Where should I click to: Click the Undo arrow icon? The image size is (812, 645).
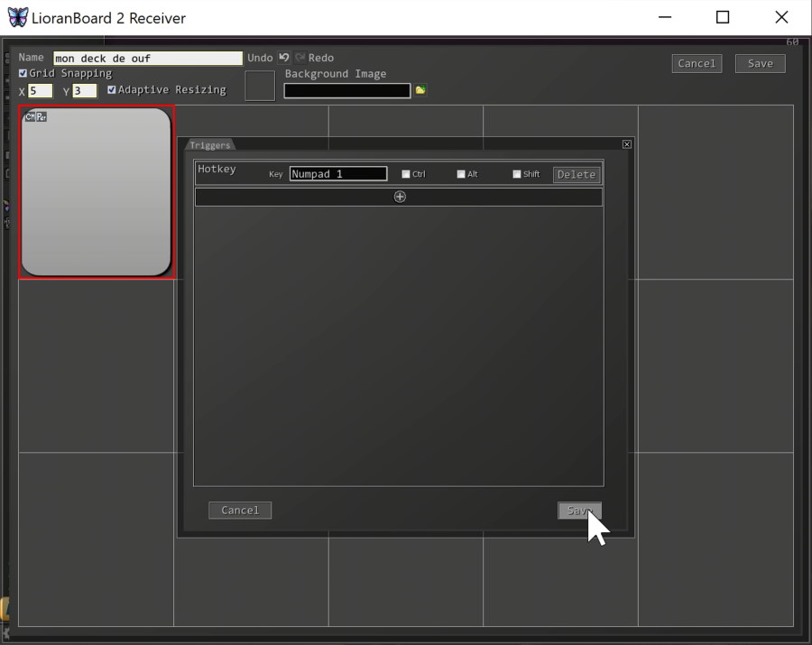pyautogui.click(x=283, y=58)
